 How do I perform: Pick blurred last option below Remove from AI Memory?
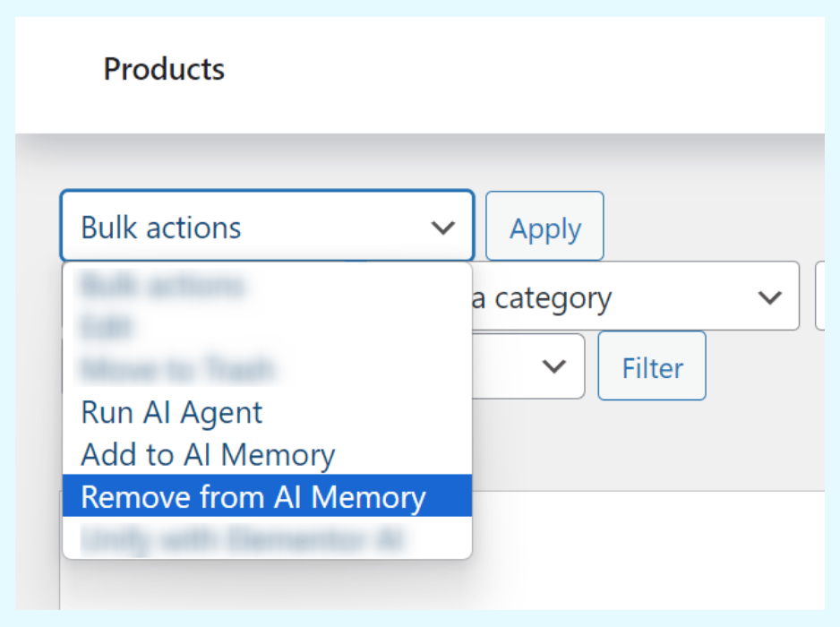click(x=244, y=539)
